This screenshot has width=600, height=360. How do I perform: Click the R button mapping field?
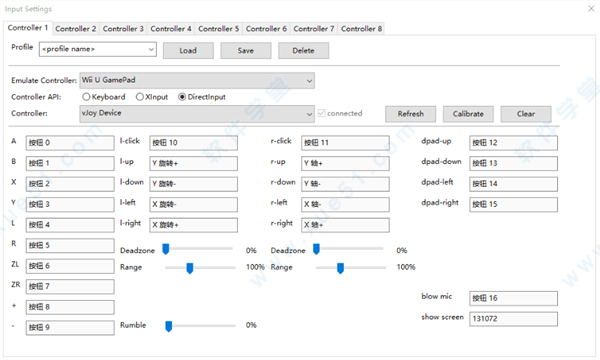pos(70,246)
